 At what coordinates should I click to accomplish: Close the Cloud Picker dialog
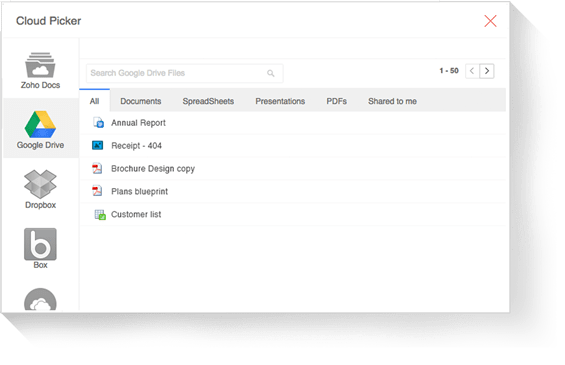pyautogui.click(x=490, y=21)
